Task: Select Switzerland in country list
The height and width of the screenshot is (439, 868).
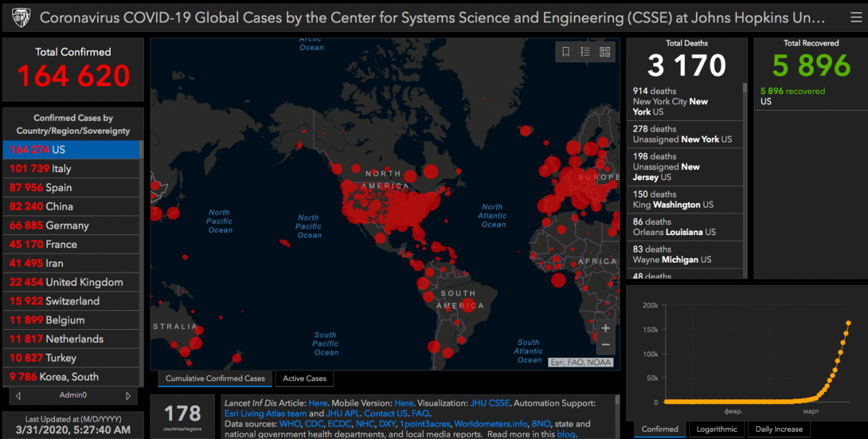Action: point(71,301)
